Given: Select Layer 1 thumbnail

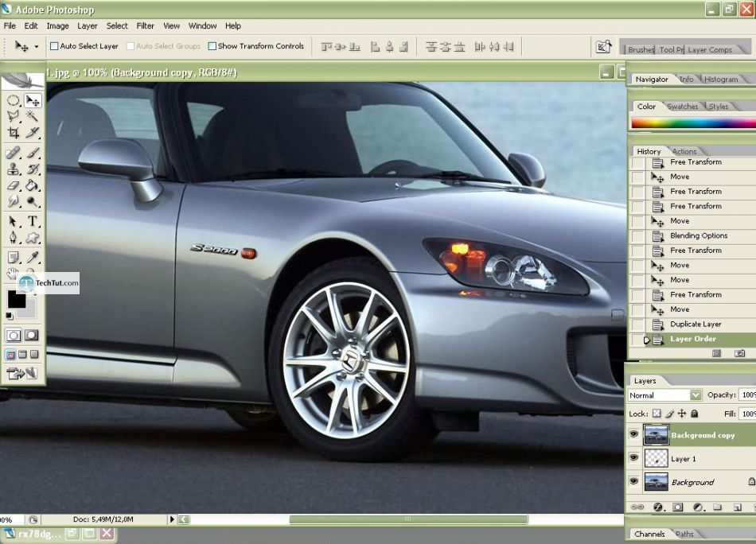Looking at the screenshot, I should click(x=657, y=458).
